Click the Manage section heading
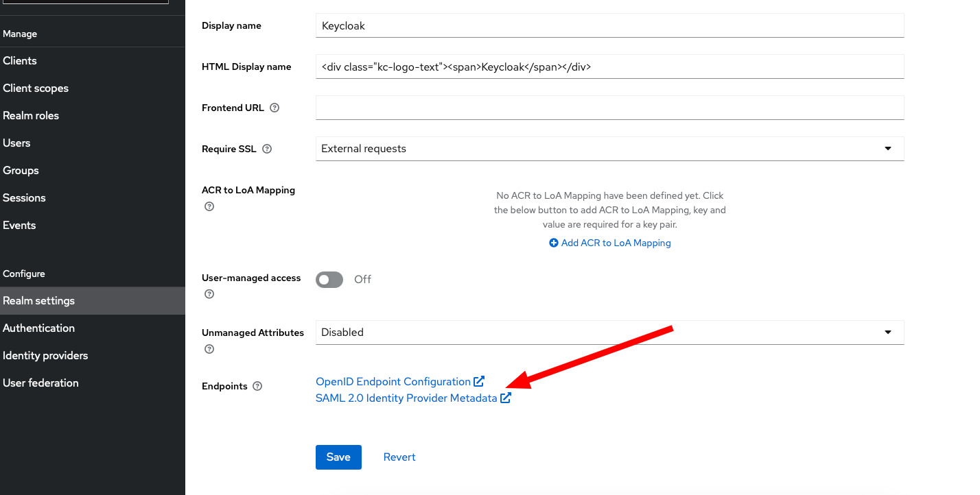 pyautogui.click(x=20, y=34)
